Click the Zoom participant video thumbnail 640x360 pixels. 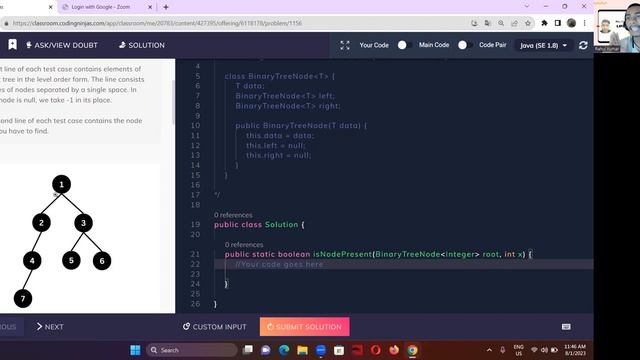(x=618, y=27)
